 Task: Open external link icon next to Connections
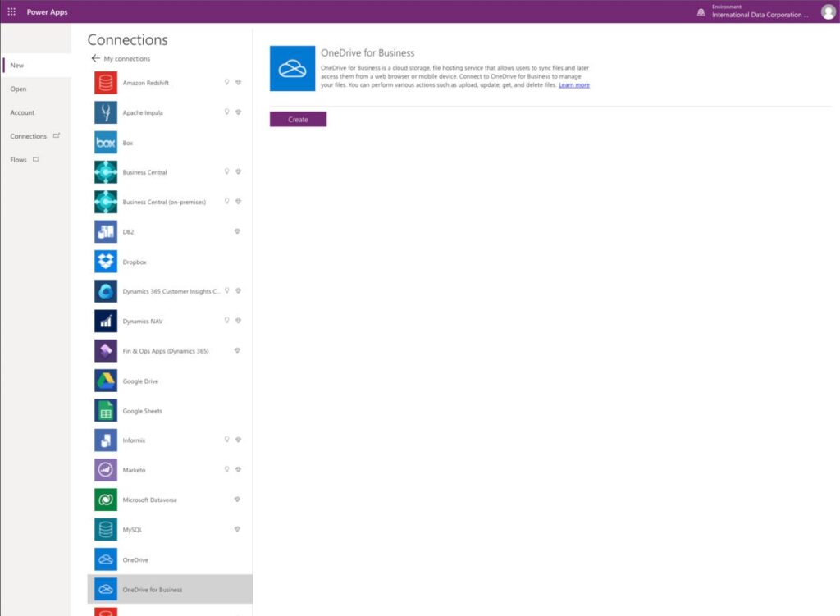click(x=57, y=135)
